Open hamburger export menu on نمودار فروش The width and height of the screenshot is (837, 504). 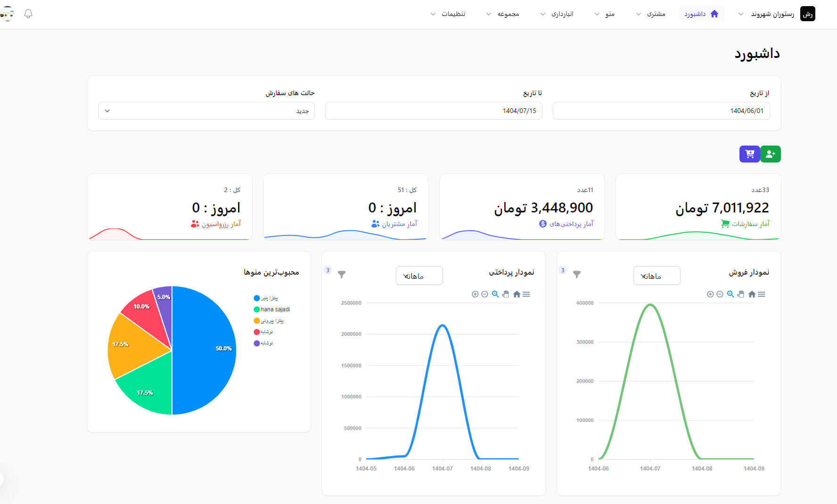click(x=762, y=294)
